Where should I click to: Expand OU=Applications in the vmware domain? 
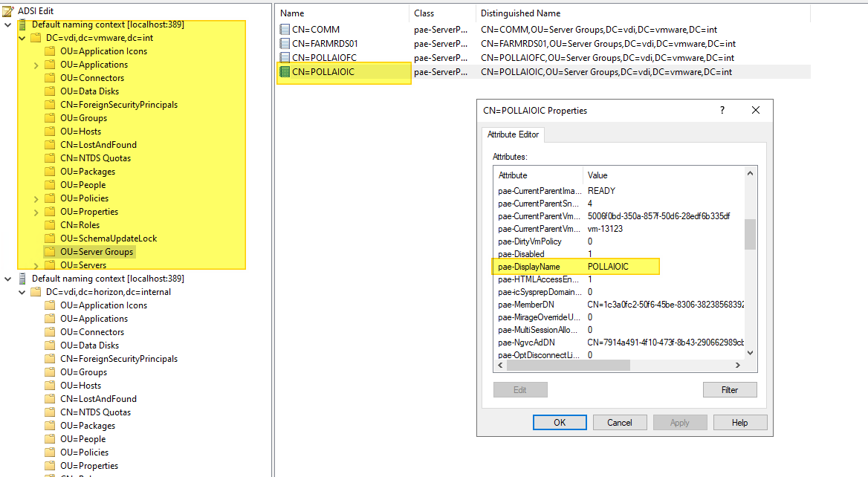[x=36, y=65]
